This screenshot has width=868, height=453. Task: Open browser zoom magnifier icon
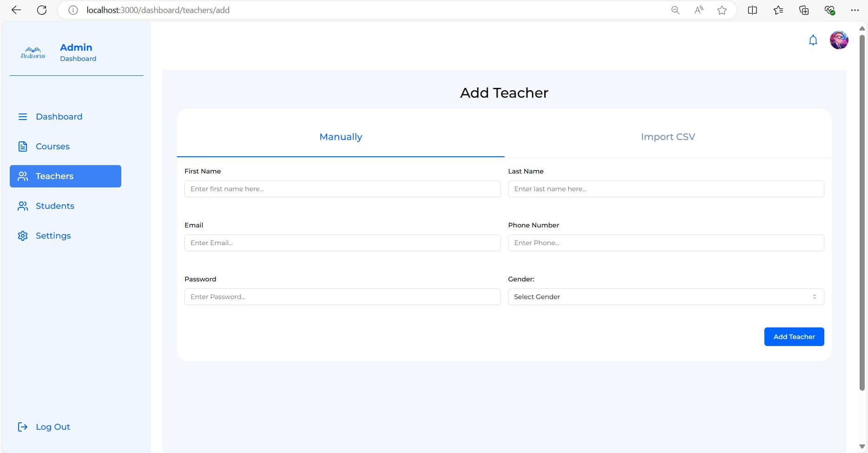click(675, 10)
